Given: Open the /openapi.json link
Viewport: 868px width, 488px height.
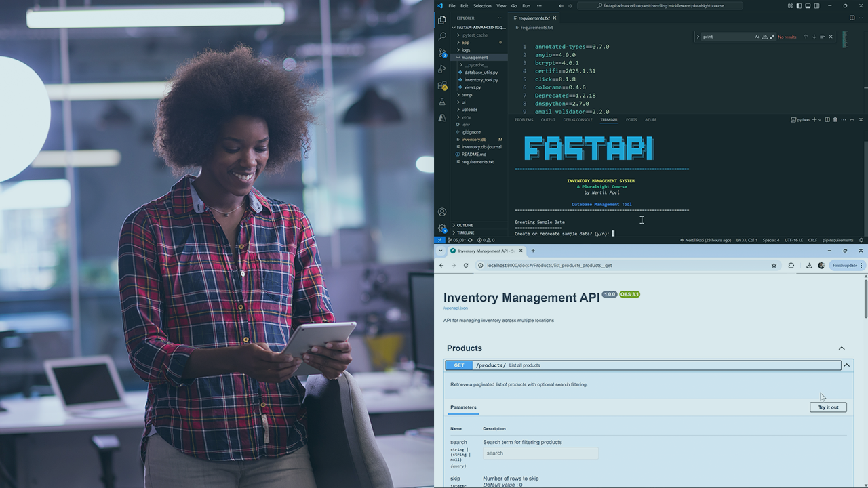Looking at the screenshot, I should (x=456, y=308).
